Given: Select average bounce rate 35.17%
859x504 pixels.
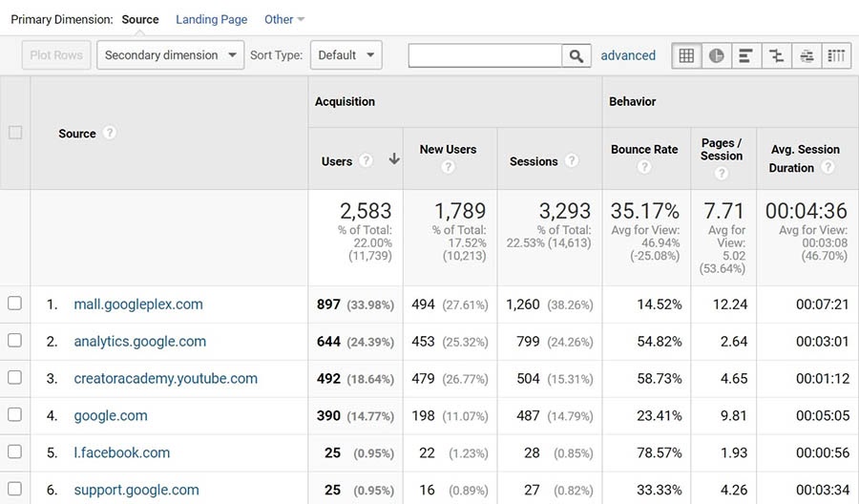Looking at the screenshot, I should click(645, 211).
